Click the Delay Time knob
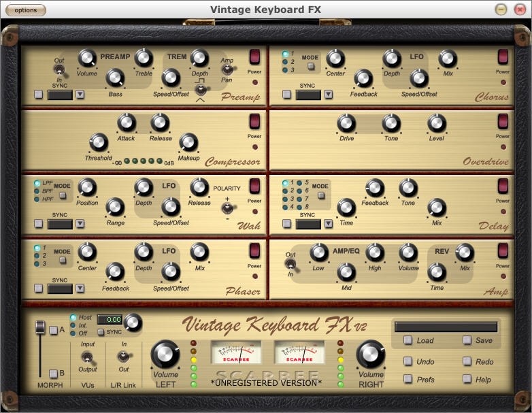Screen dimensions: 532x413 pyautogui.click(x=346, y=208)
